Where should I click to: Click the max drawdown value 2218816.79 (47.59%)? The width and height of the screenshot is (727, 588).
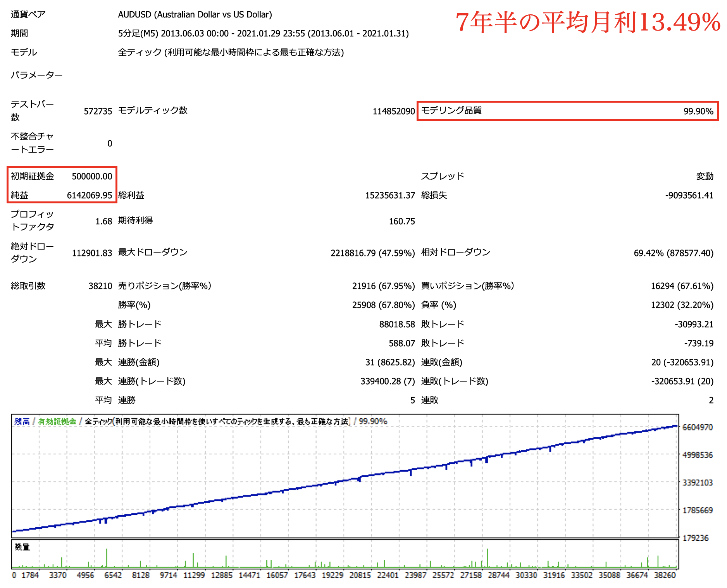[372, 253]
